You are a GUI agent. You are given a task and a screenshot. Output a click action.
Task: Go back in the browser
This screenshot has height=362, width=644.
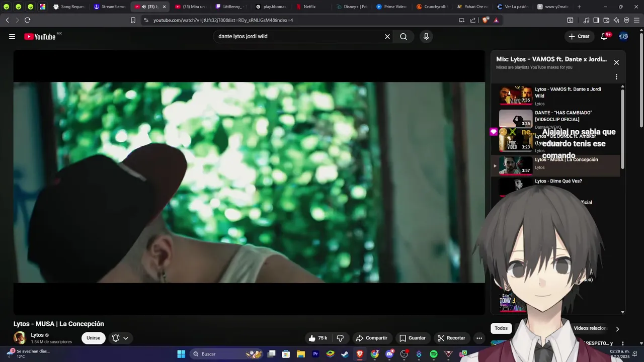(8, 20)
